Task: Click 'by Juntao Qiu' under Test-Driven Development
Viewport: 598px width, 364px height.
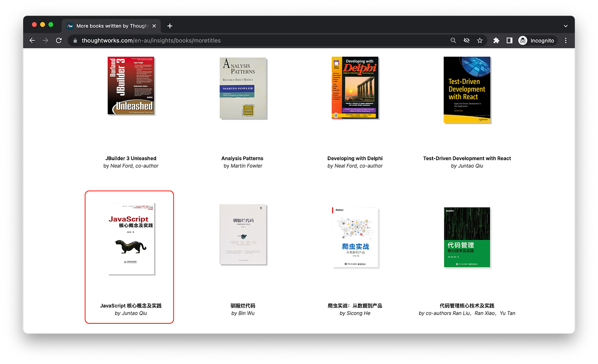Action: point(467,166)
